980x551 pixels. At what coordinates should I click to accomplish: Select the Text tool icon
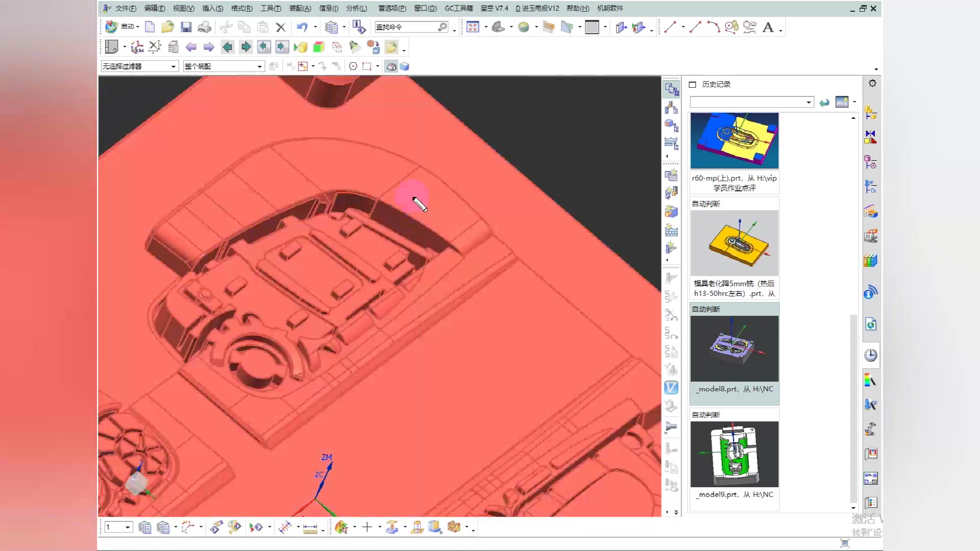coord(768,27)
